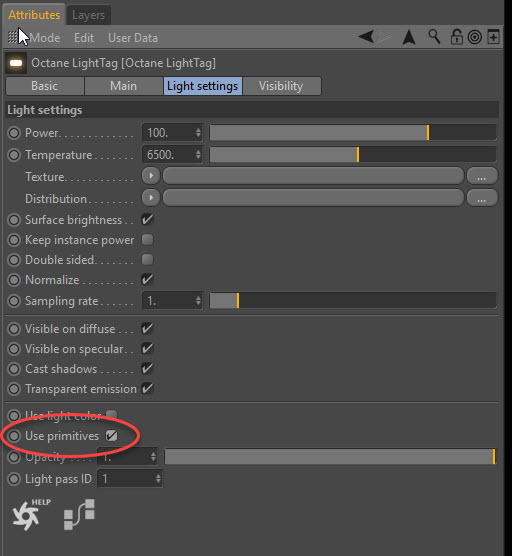Click Cast shadows keyframe dot

pos(14,369)
